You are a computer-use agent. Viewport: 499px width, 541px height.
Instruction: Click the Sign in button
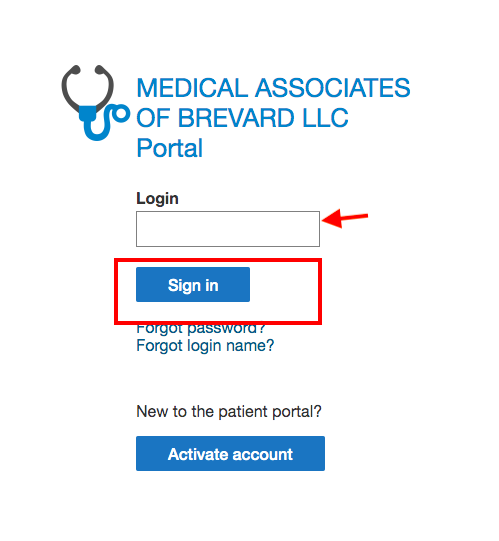click(x=193, y=285)
